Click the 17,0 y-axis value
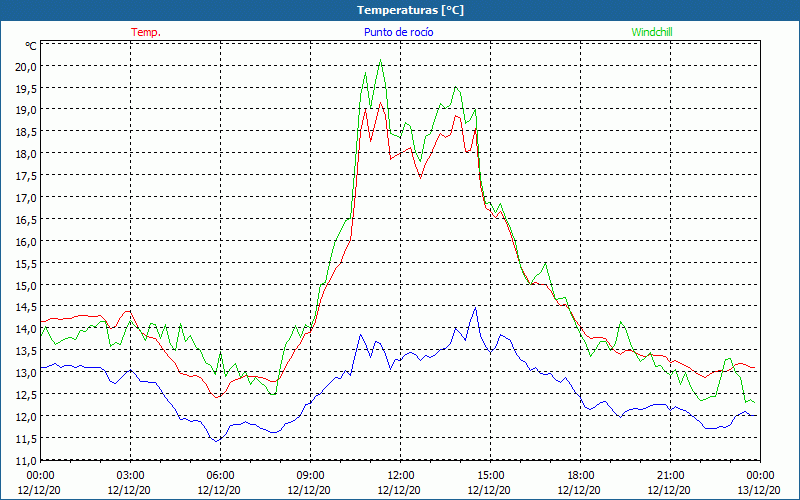 point(27,197)
